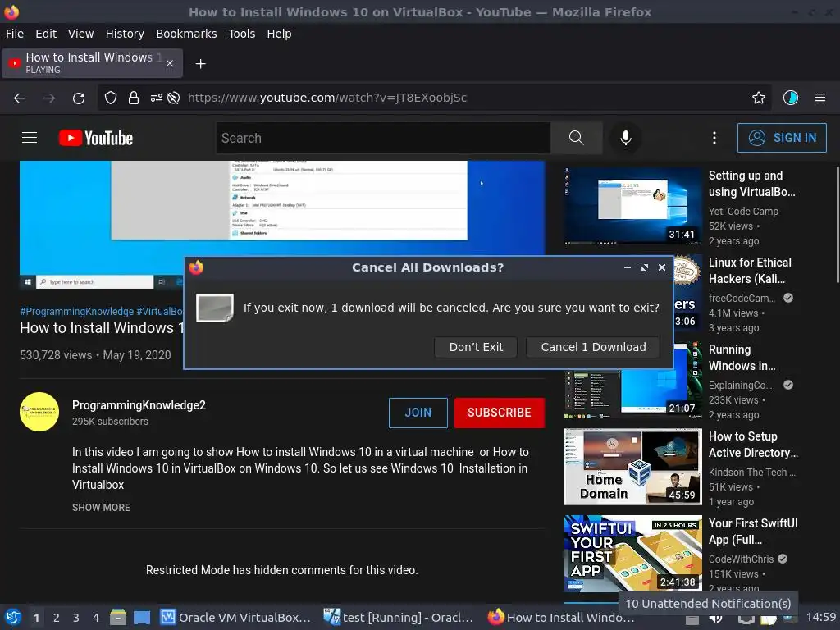The image size is (840, 630).
Task: Click the Don't Exit button
Action: click(476, 347)
